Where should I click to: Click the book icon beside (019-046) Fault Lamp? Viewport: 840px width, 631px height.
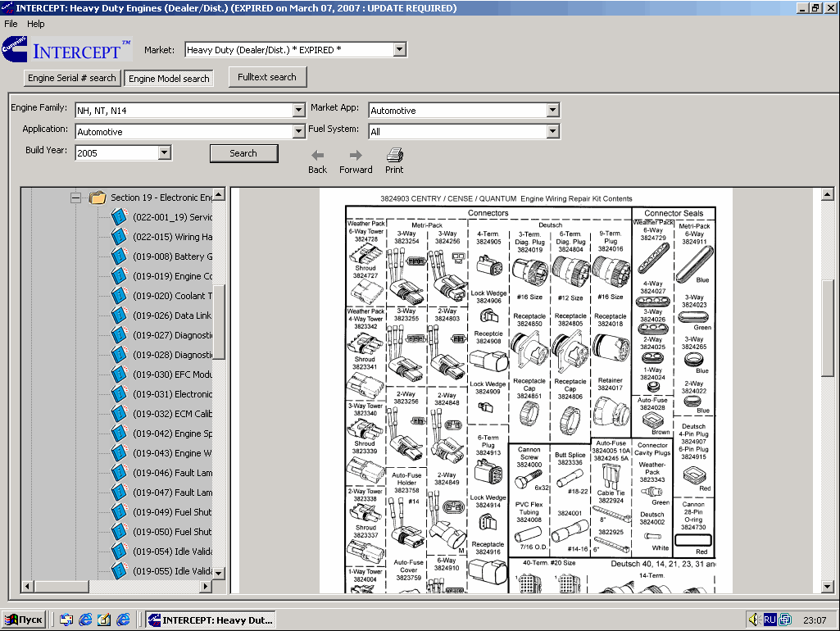[x=120, y=473]
